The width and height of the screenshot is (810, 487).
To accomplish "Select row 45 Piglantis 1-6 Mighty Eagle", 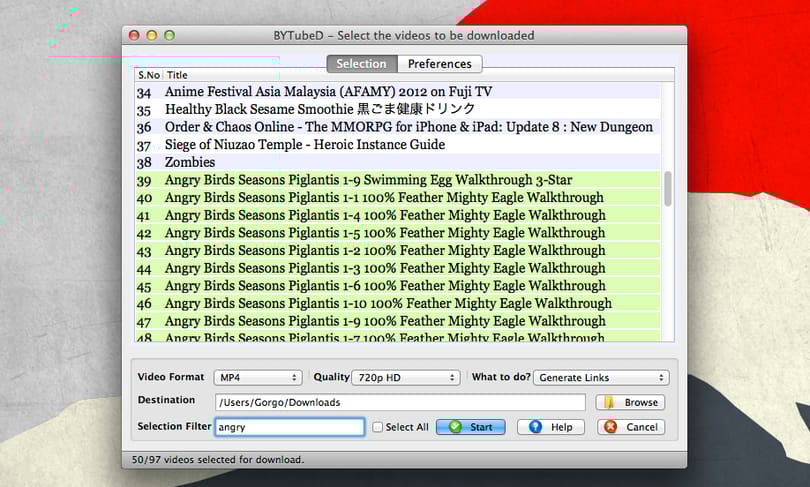I will click(398, 286).
